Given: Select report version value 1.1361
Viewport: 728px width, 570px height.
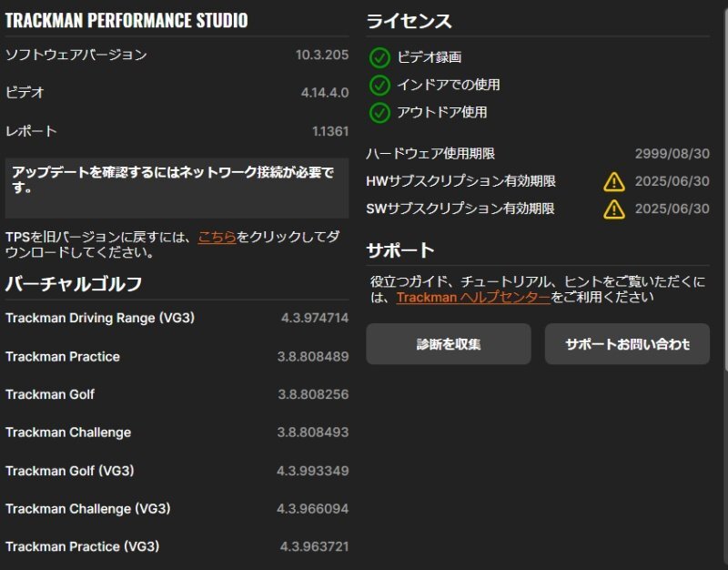Looking at the screenshot, I should click(x=330, y=131).
